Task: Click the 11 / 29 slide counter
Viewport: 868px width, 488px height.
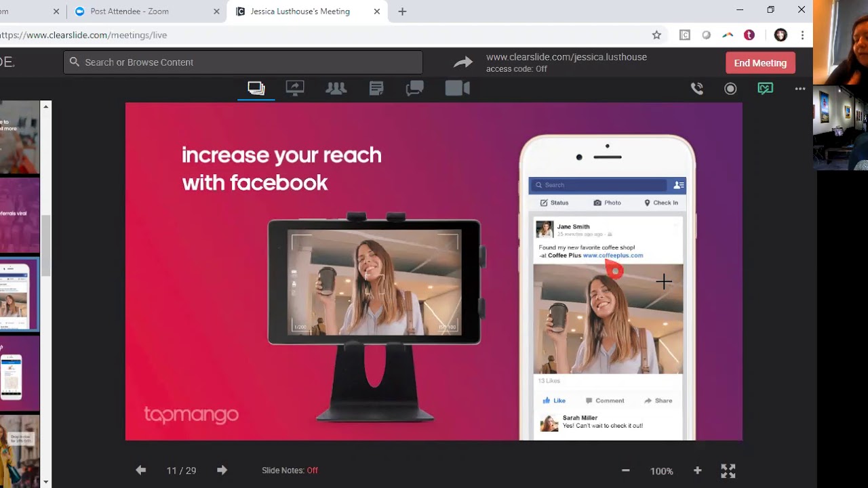Action: coord(181,470)
